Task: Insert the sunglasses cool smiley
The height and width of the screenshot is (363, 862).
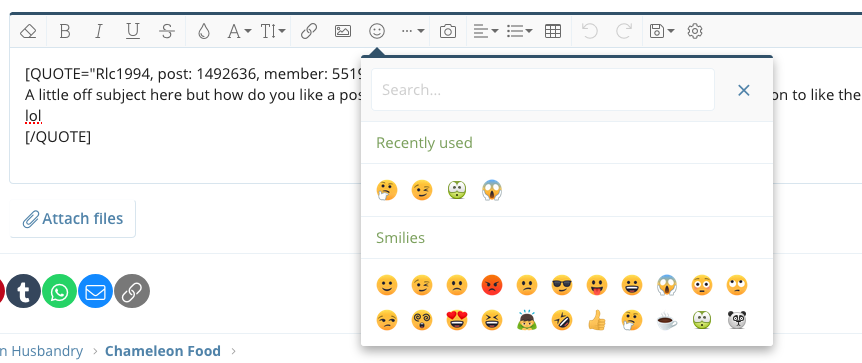Action: click(562, 285)
